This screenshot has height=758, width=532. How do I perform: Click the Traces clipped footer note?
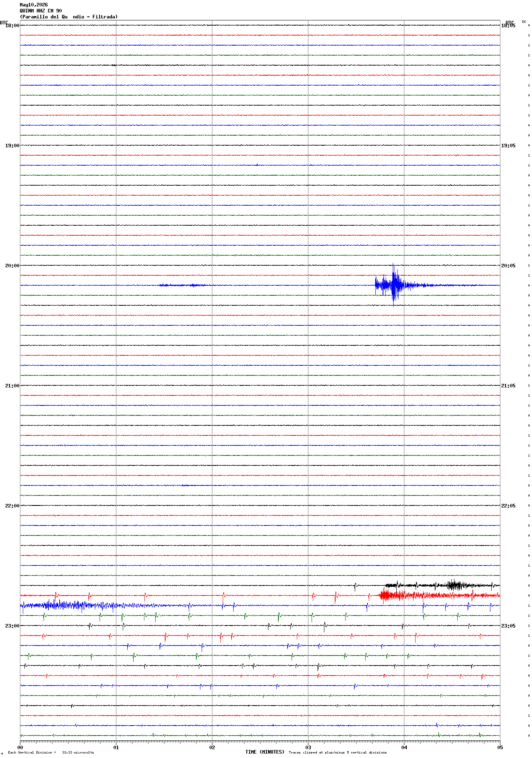pyautogui.click(x=338, y=752)
